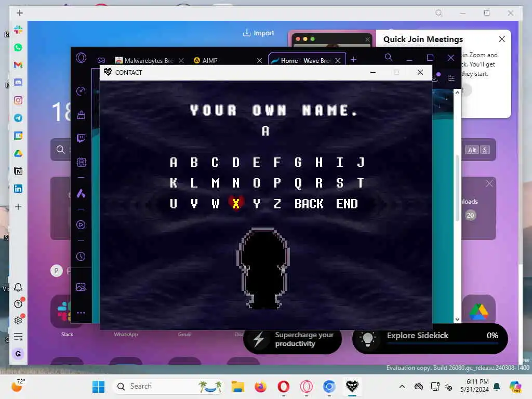Open Sidekick settings gear
Viewport: 532px width, 399px height.
(x=18, y=320)
